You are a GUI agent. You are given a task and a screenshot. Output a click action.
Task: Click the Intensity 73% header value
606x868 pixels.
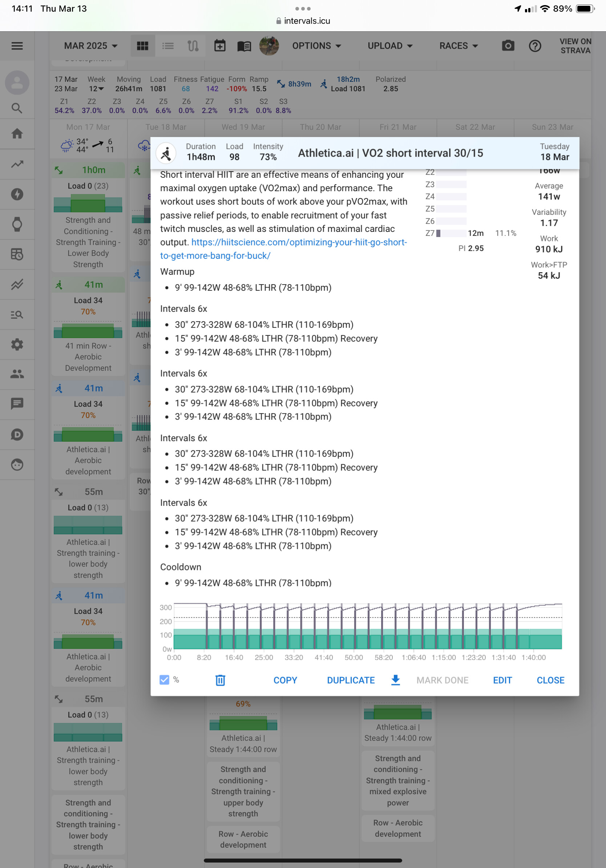(268, 157)
